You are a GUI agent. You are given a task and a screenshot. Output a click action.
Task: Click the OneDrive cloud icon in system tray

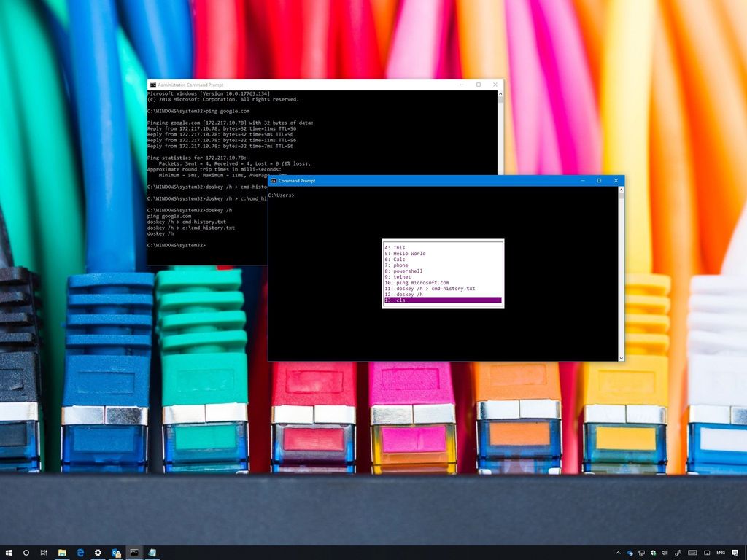coord(629,553)
